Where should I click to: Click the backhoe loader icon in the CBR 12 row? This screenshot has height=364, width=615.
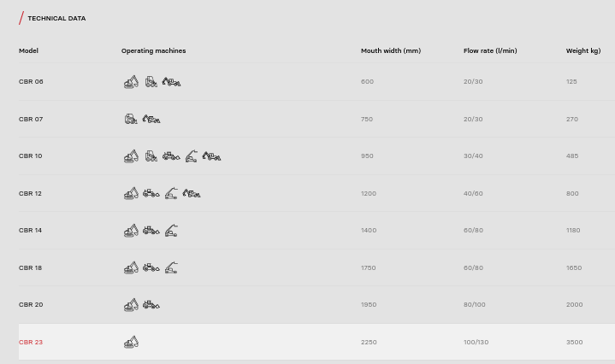coord(192,194)
